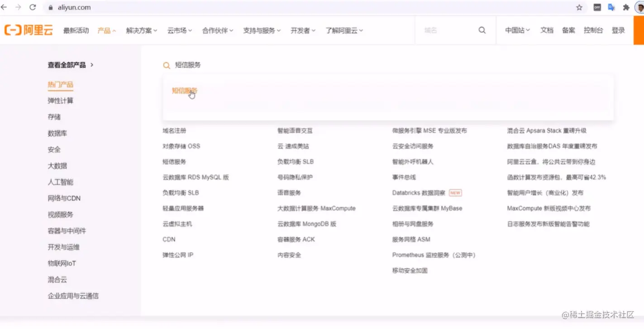Select 弹性计算 category
The height and width of the screenshot is (329, 644).
tap(60, 100)
